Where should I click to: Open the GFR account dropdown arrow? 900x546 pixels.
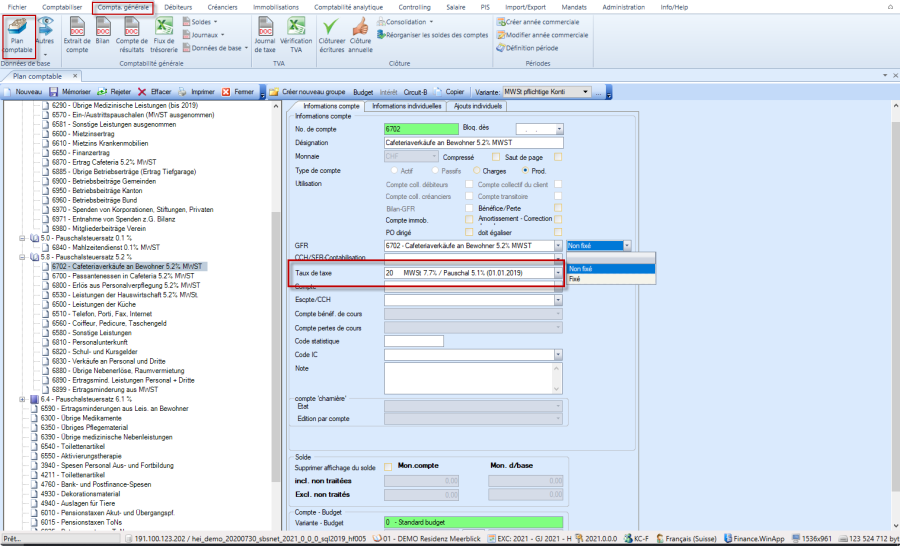[558, 246]
